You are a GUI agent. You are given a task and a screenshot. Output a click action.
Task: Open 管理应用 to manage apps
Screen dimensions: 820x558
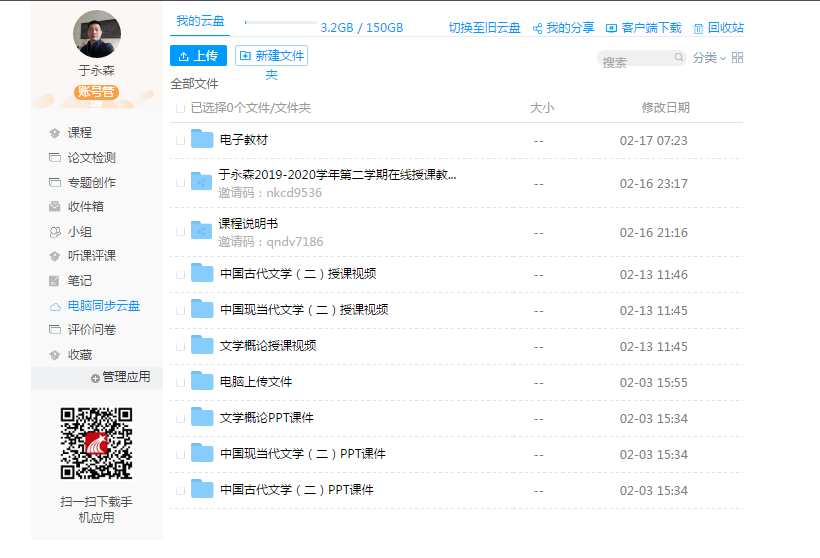[x=120, y=377]
